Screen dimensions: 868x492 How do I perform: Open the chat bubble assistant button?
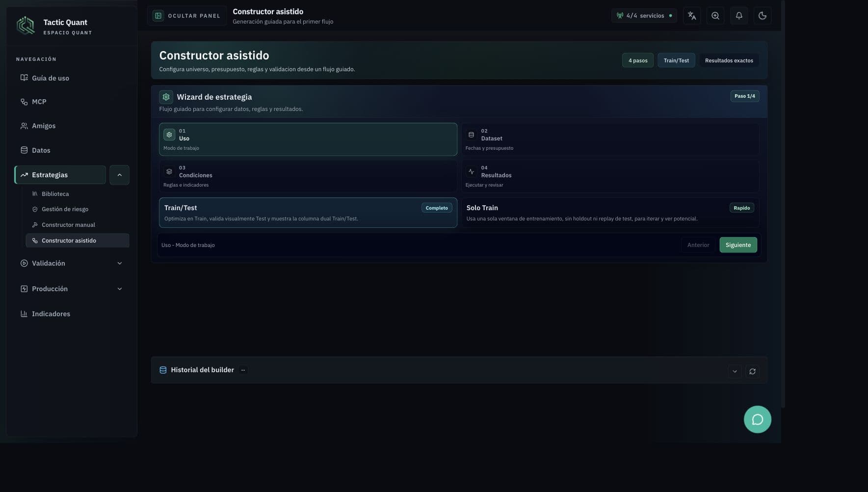tap(757, 419)
